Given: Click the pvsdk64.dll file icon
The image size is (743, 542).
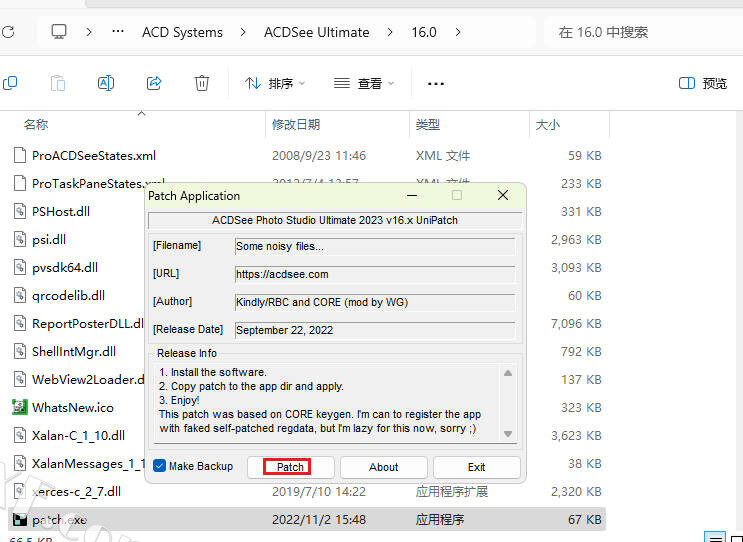Looking at the screenshot, I should tap(19, 267).
